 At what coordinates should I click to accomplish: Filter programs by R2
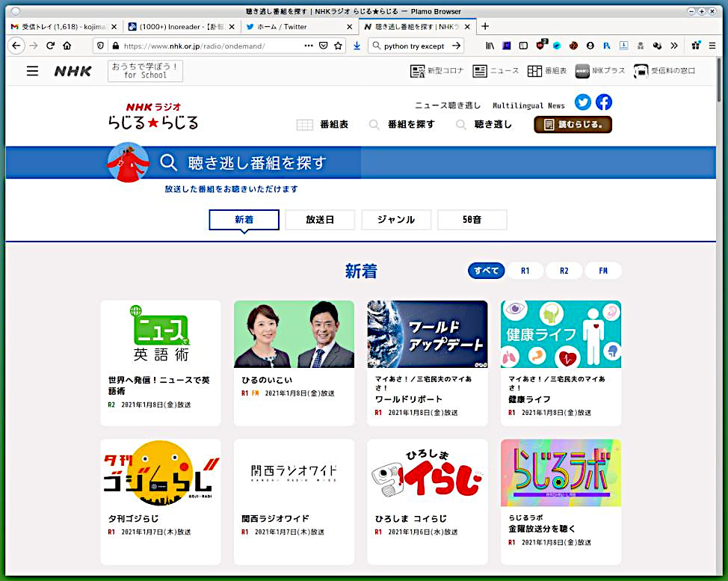point(564,271)
